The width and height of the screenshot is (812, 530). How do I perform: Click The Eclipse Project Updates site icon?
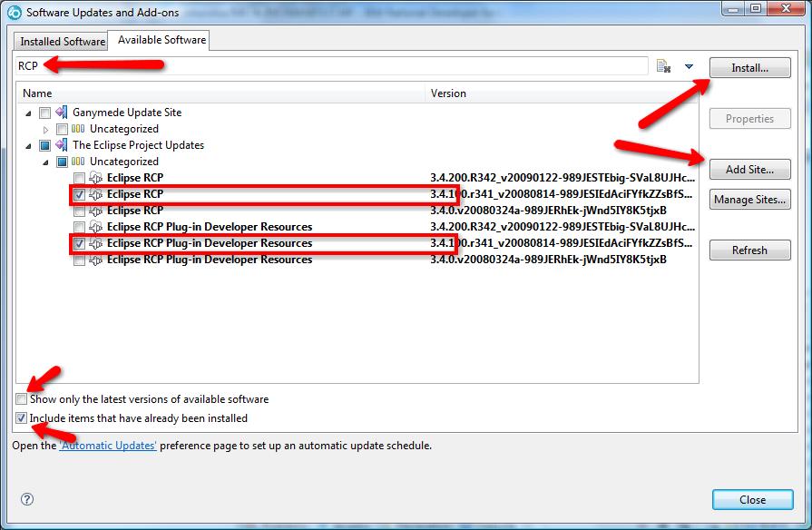tap(62, 144)
